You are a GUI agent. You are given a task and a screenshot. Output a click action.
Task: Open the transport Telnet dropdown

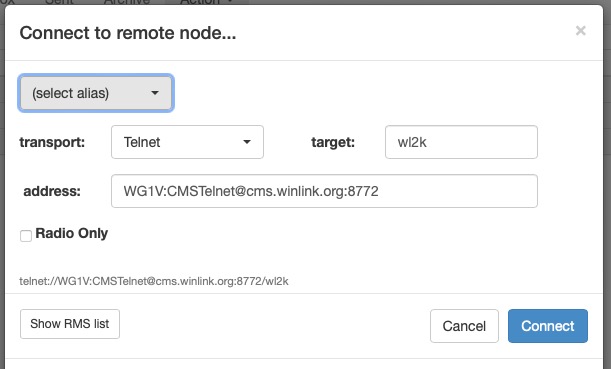[187, 142]
